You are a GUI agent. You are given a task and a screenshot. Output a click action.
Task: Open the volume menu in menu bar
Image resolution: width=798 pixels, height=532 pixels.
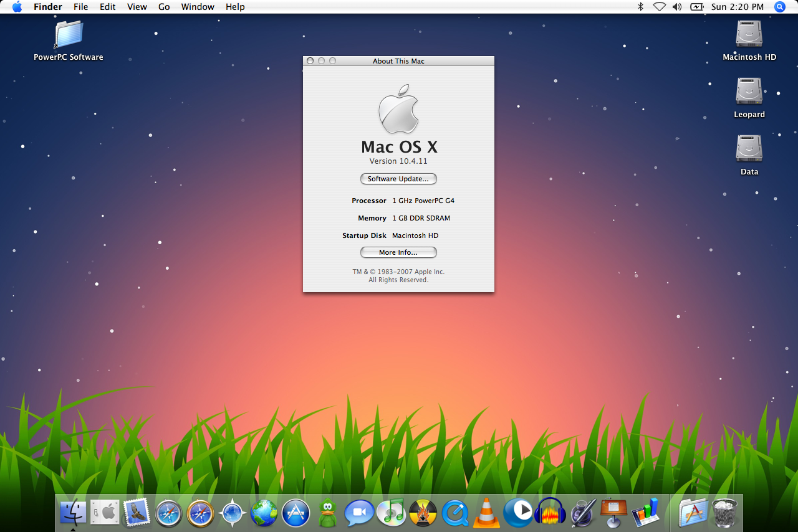[677, 7]
